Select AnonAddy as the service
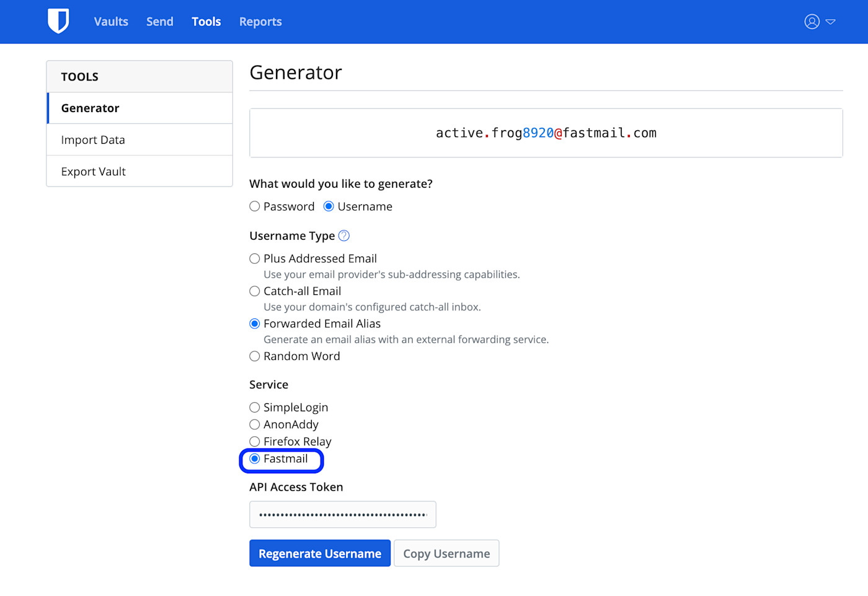 point(255,424)
